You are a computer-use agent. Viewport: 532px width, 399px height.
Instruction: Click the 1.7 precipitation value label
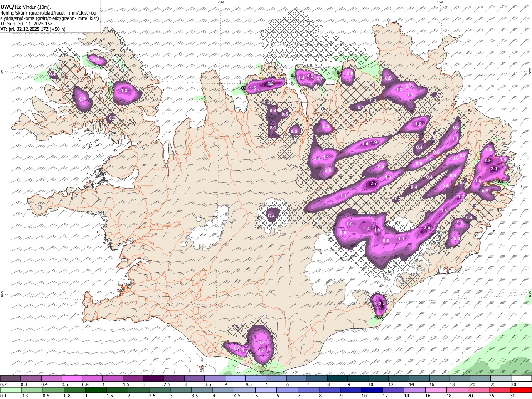461,197
